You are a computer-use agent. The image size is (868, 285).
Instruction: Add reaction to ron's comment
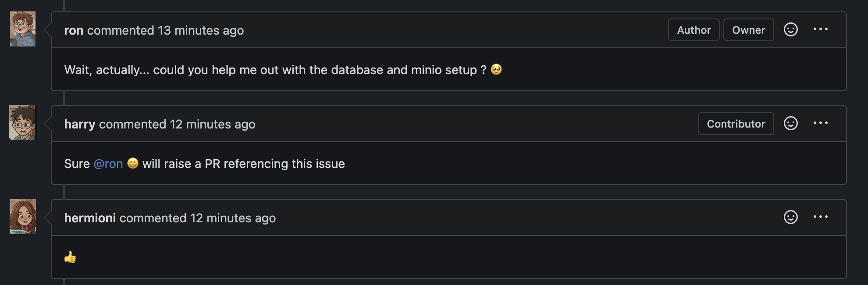[791, 30]
